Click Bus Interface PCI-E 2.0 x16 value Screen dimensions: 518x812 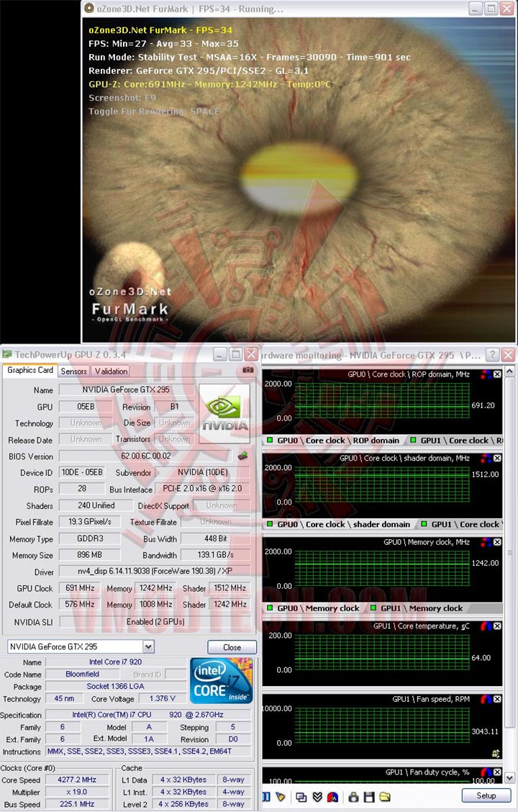[x=202, y=488]
